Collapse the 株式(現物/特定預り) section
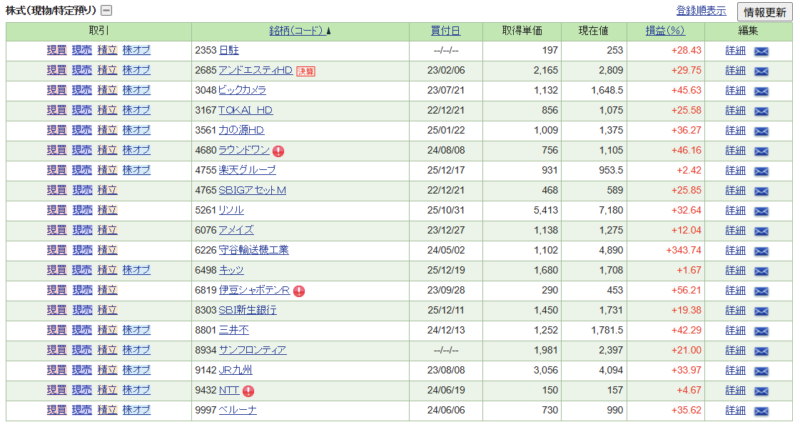The height and width of the screenshot is (427, 800). [x=119, y=11]
